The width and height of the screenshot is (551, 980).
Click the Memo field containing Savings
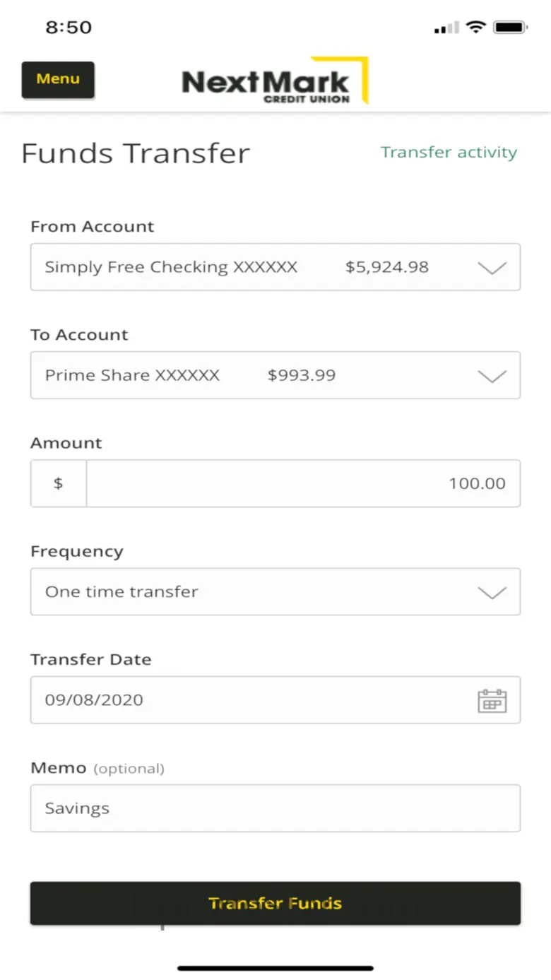click(x=275, y=808)
